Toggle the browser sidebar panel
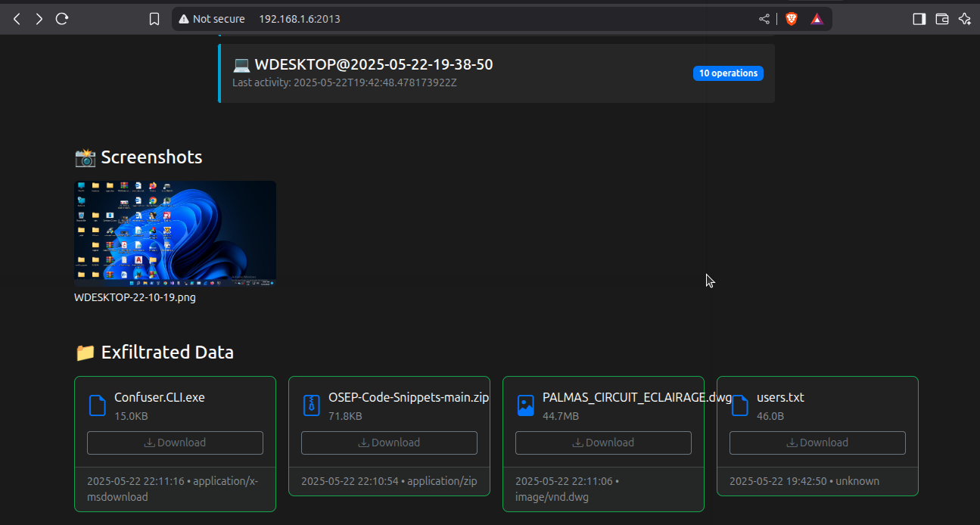Screen dimensions: 980x525 pyautogui.click(x=919, y=19)
